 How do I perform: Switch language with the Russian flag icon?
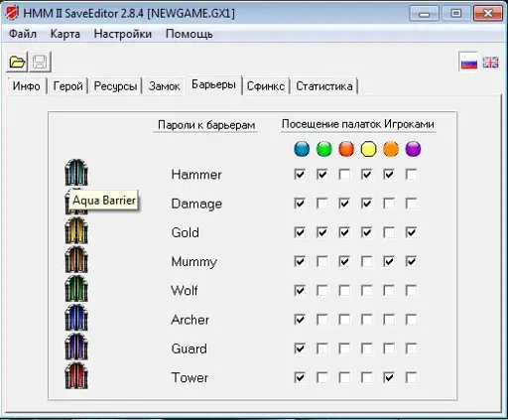(x=469, y=62)
